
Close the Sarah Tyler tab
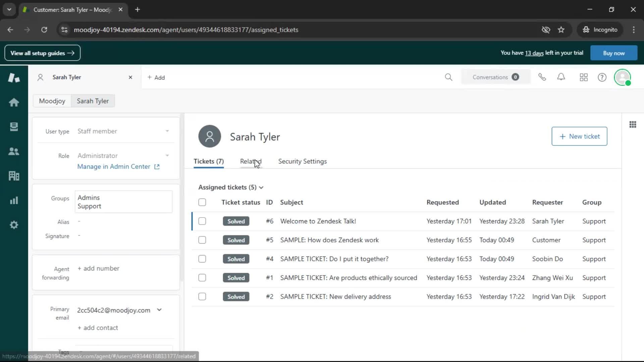[130, 77]
